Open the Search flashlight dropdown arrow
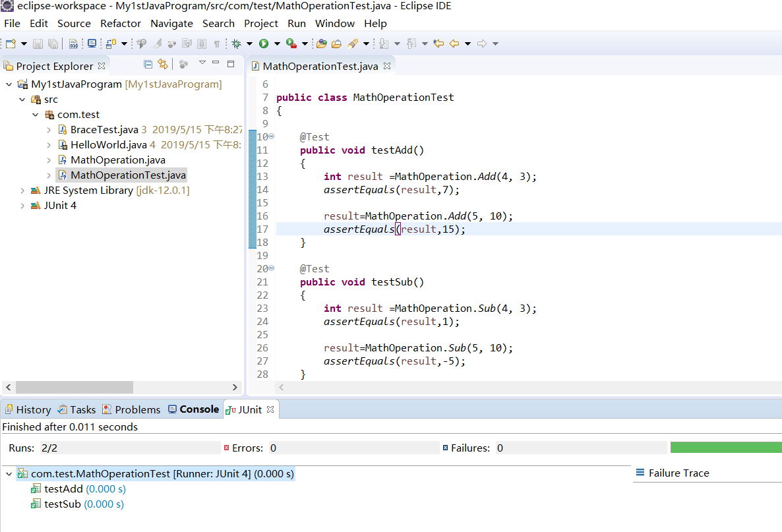 366,44
